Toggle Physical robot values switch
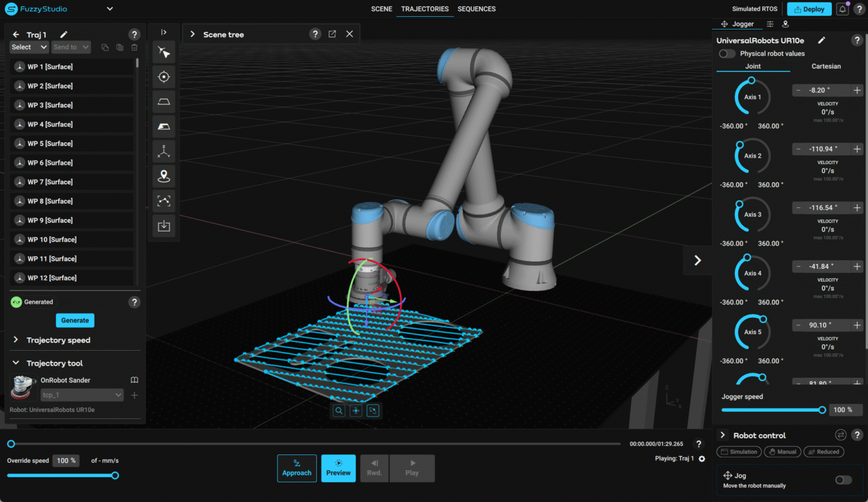This screenshot has width=868, height=502. coord(727,53)
